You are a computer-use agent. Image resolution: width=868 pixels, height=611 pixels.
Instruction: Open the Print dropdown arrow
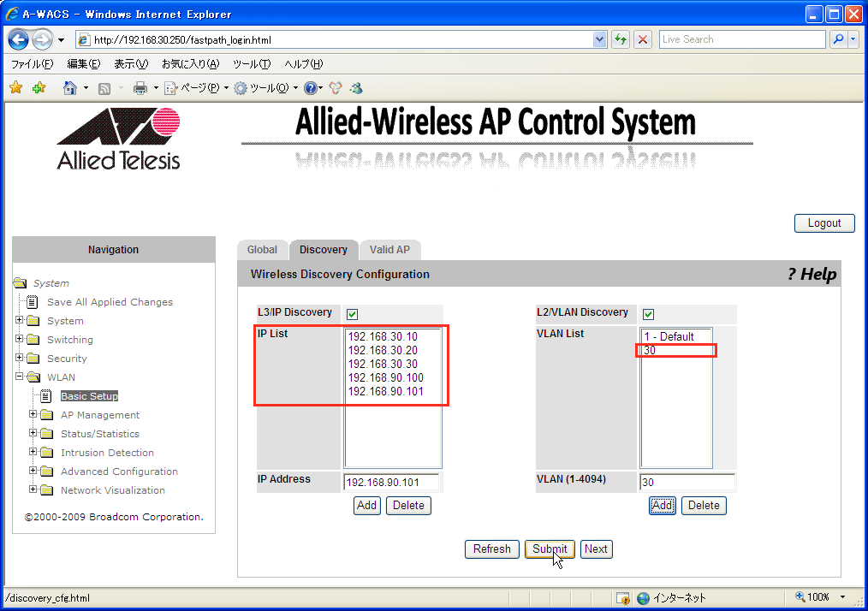pos(156,88)
